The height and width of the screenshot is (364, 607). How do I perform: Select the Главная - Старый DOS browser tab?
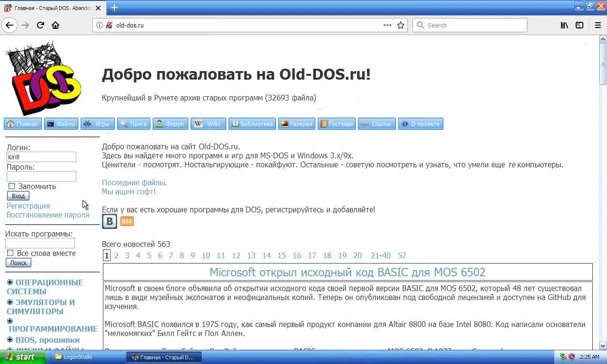53,8
